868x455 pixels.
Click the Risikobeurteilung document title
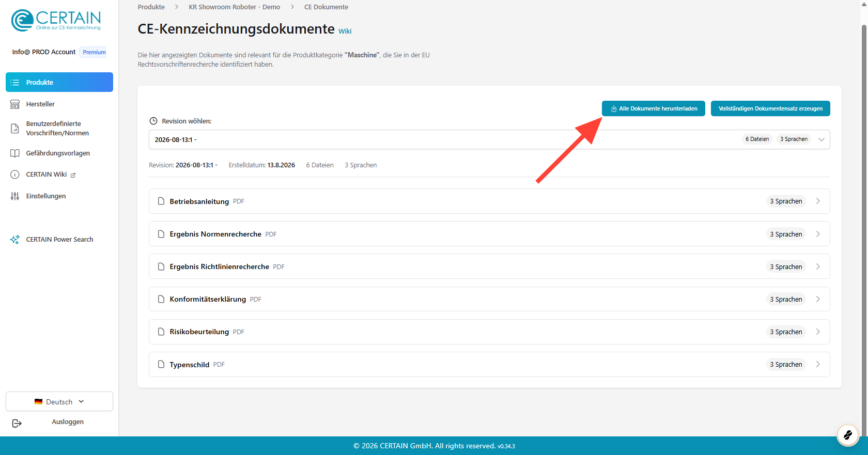(199, 332)
